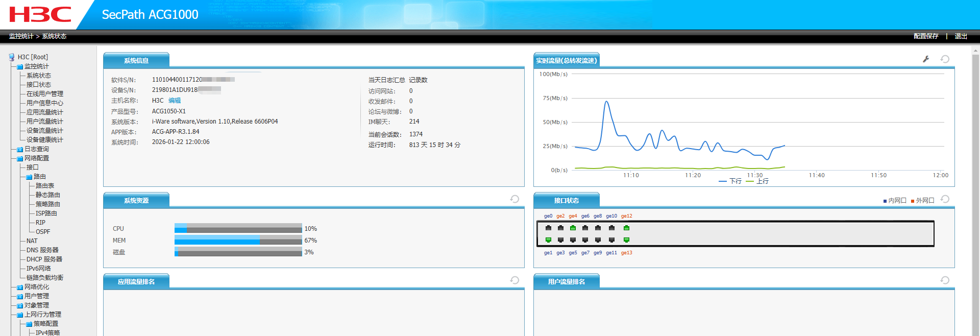Expand the 用户管理 tree folder
980x336 pixels.
(x=20, y=297)
